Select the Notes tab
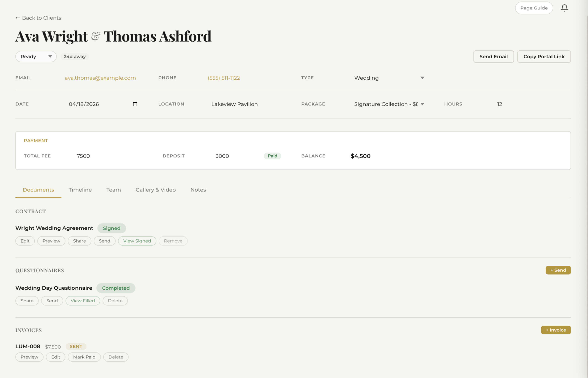Viewport: 588px width, 378px height. point(198,190)
